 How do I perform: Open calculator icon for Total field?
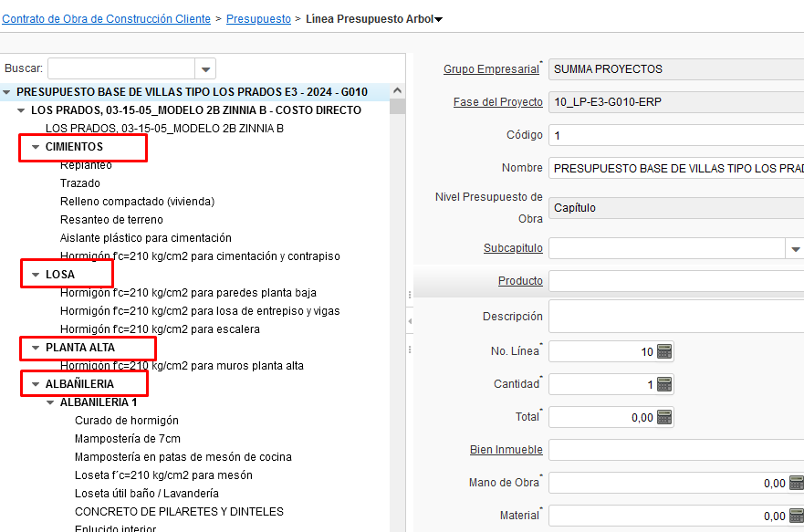click(x=663, y=417)
